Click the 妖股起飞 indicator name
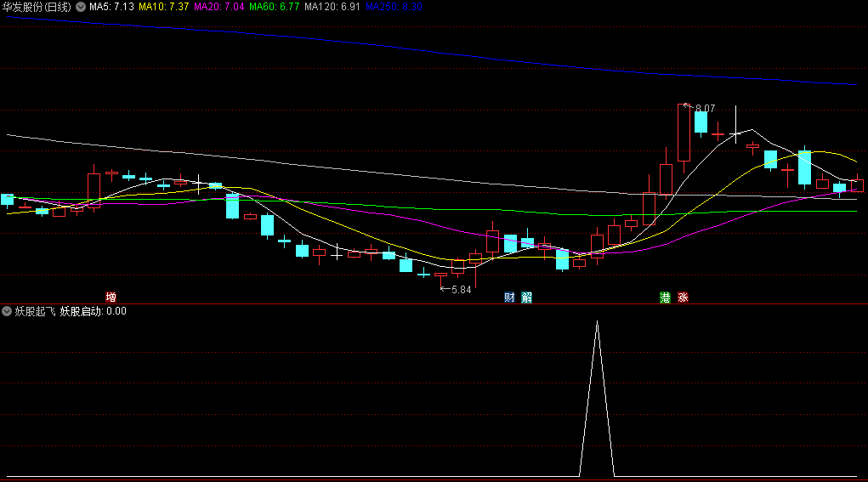The height and width of the screenshot is (482, 868). click(35, 311)
